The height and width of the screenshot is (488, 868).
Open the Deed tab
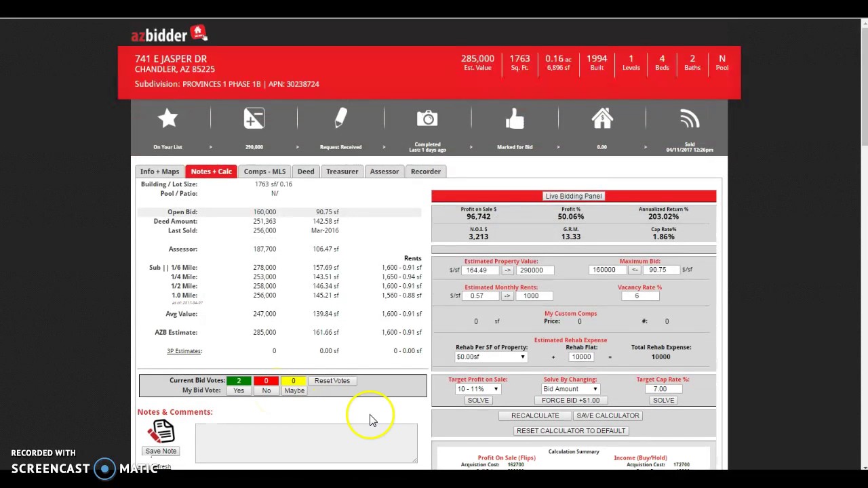[306, 171]
